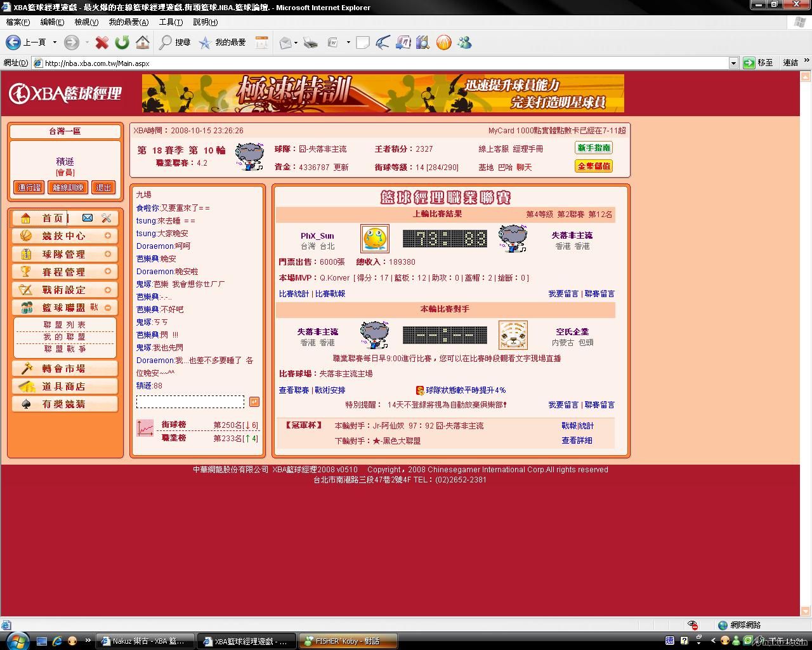Open the 我的最愛 menu in menu bar
This screenshot has height=650, width=812.
(128, 22)
